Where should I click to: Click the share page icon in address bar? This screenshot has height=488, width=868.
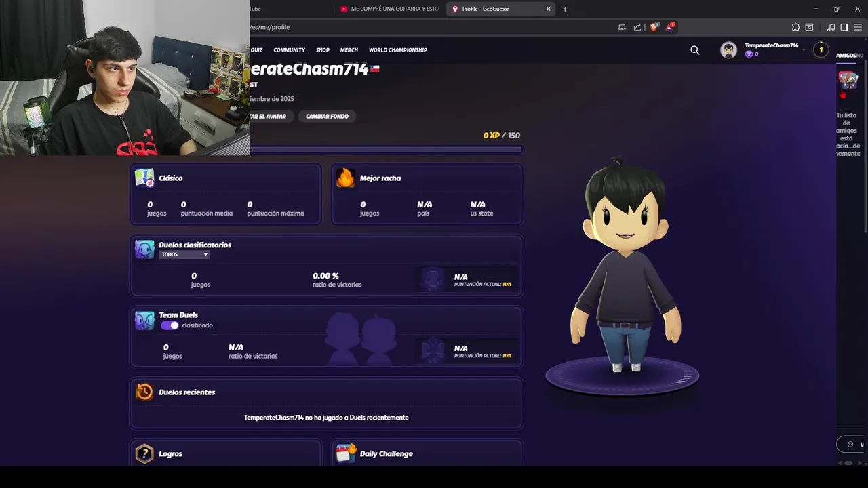[x=637, y=27]
